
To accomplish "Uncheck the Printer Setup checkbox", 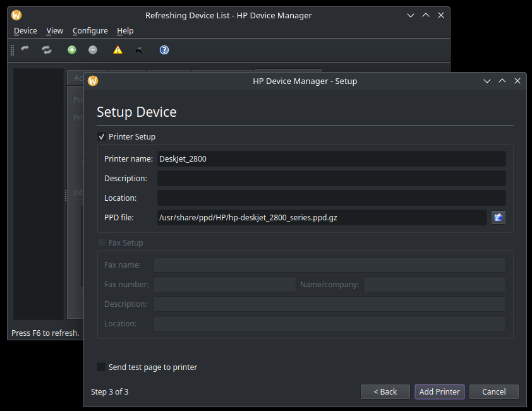I will pyautogui.click(x=102, y=136).
